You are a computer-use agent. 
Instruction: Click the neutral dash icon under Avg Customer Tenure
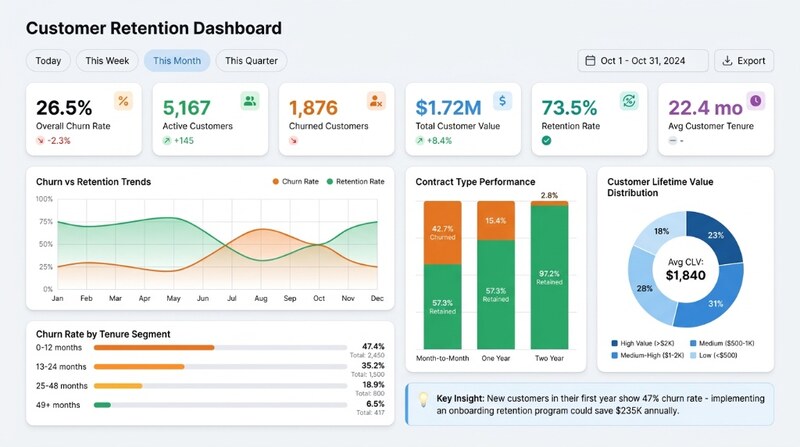coord(673,140)
